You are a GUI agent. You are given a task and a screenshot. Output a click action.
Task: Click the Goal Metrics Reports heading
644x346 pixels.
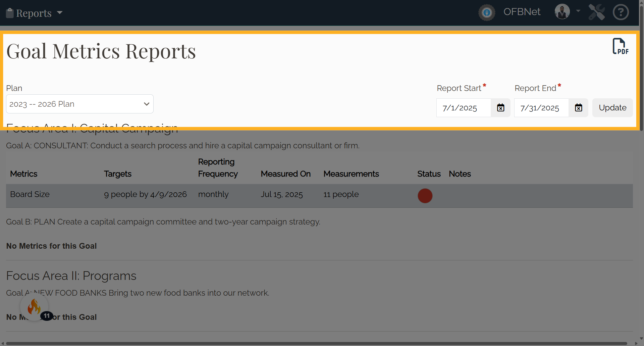[101, 51]
